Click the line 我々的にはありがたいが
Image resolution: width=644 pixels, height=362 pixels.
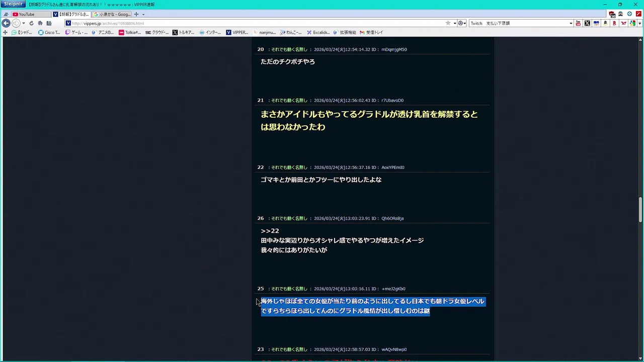click(x=294, y=250)
